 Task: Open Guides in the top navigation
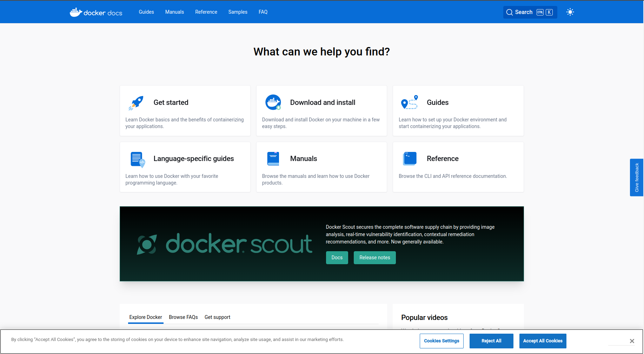coord(146,12)
